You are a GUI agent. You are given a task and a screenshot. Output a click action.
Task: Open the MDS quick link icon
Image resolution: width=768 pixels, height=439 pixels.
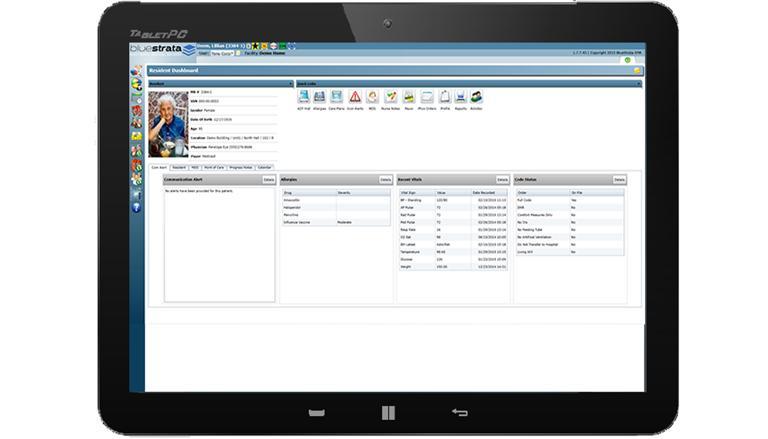click(x=372, y=97)
